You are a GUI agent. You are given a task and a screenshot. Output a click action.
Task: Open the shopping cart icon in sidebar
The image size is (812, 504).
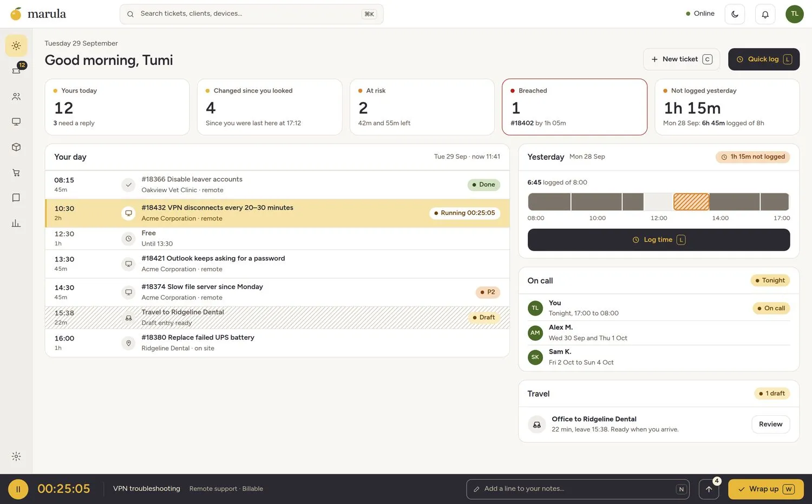[x=16, y=173]
